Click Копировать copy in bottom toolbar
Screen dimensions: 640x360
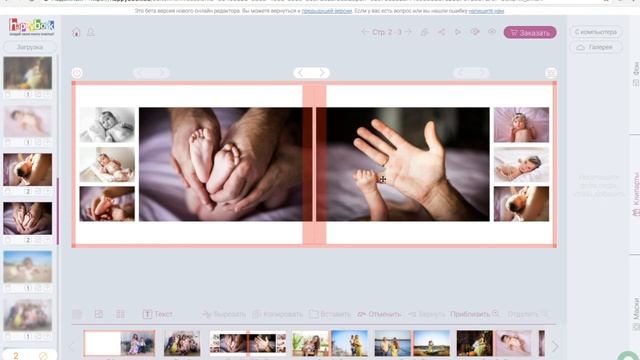278,314
